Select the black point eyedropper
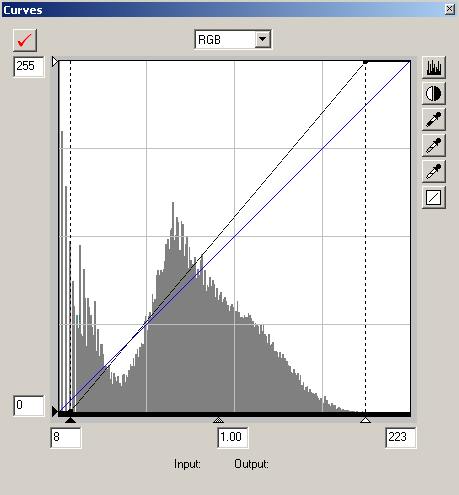The height and width of the screenshot is (495, 459). [x=434, y=119]
